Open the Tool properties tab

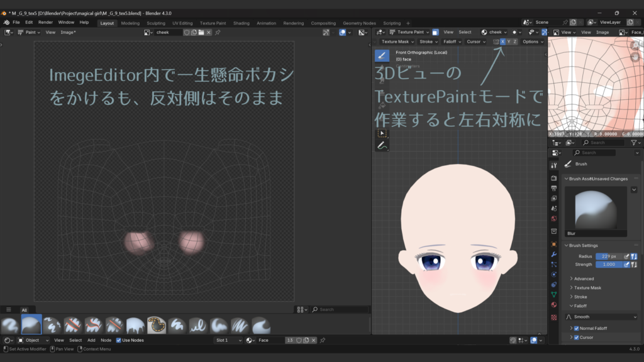click(553, 165)
